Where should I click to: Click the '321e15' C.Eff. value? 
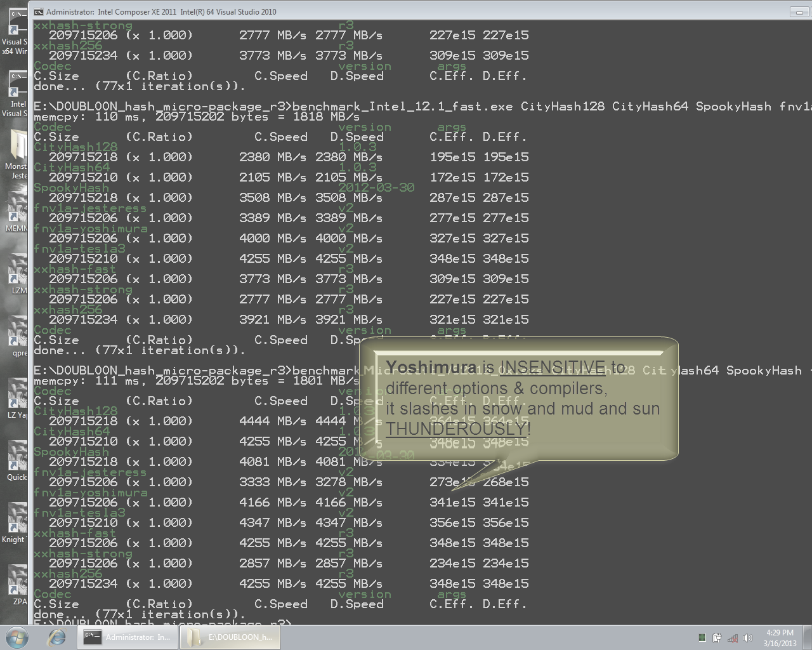click(452, 319)
